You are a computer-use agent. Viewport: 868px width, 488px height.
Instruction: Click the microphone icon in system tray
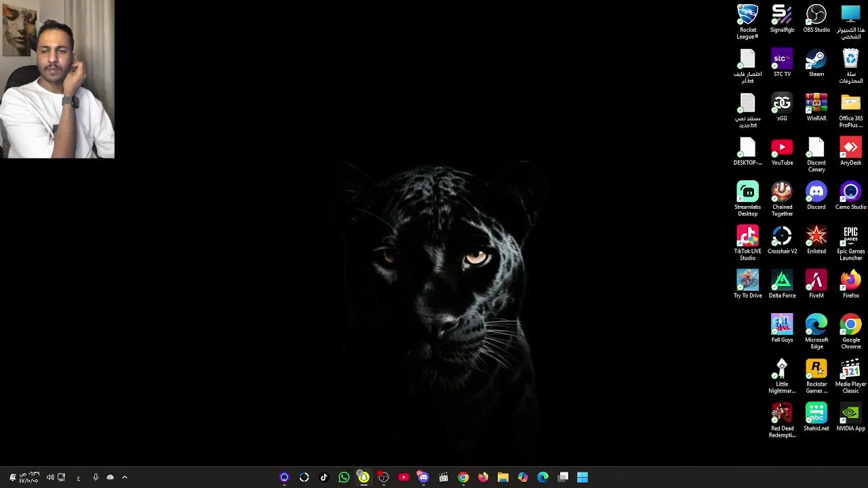pyautogui.click(x=96, y=477)
